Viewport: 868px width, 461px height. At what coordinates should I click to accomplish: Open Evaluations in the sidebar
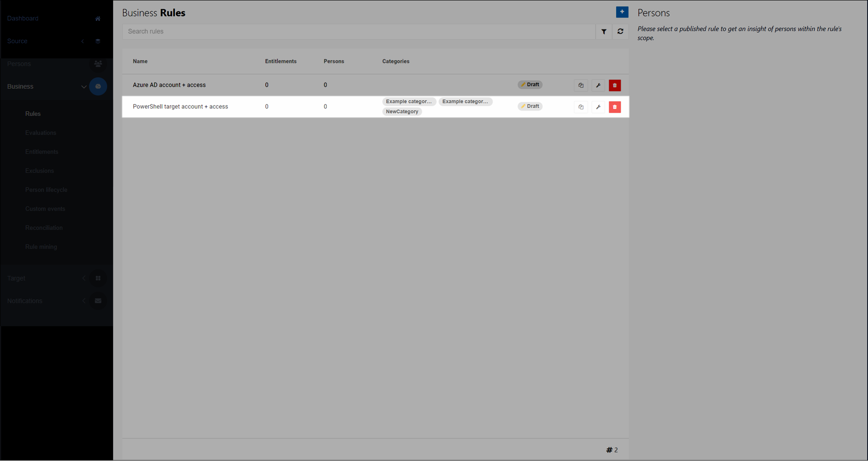(41, 133)
